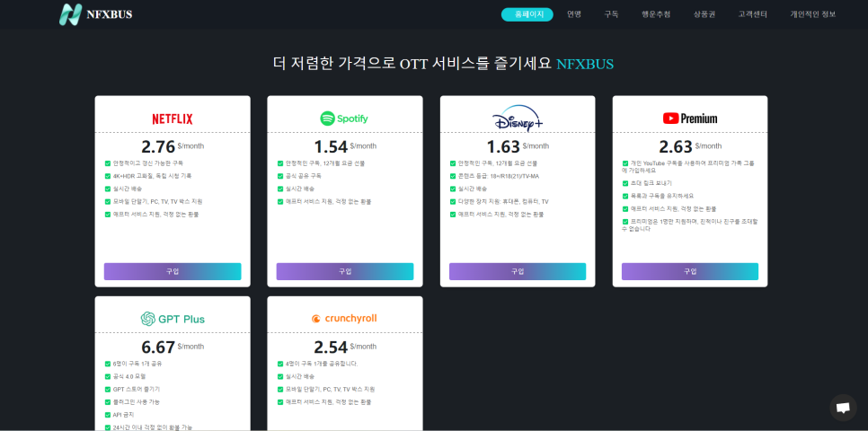
Task: Click the green check icon beside '4명이 구독 1개를 공유합니다'
Action: (280, 364)
